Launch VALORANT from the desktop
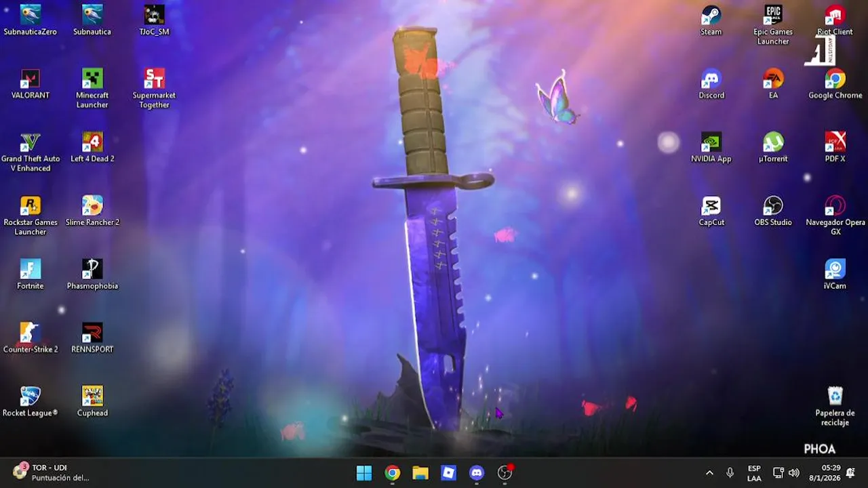This screenshot has height=488, width=868. click(30, 84)
